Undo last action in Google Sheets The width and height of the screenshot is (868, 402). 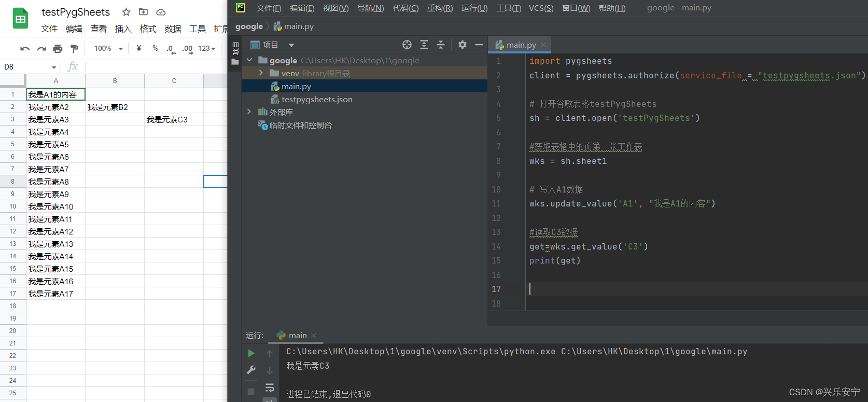24,49
